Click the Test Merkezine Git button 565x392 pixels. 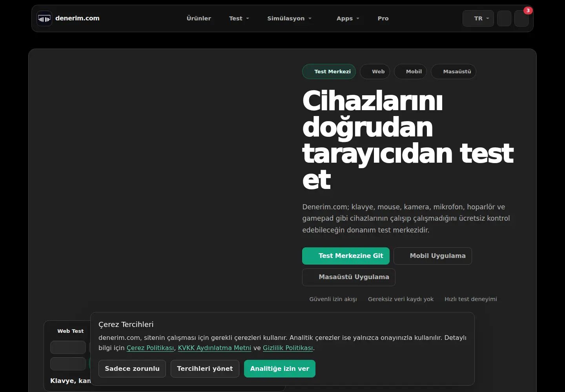[346, 256]
